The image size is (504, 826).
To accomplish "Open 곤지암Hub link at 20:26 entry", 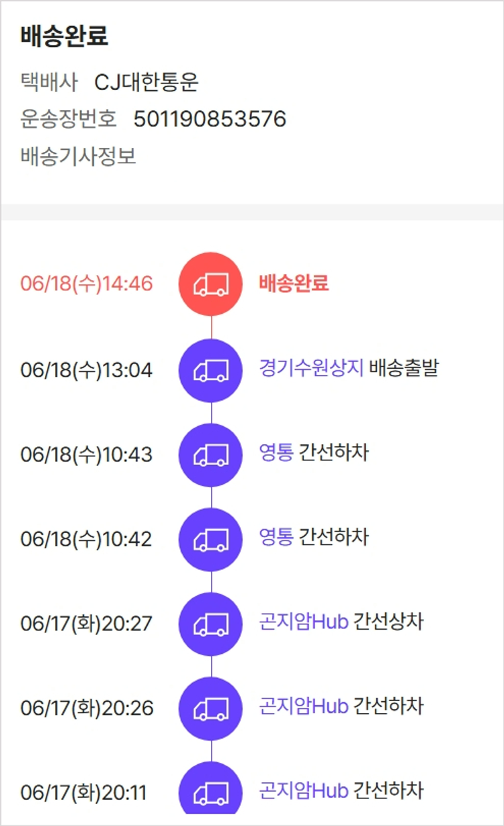I will 303,706.
